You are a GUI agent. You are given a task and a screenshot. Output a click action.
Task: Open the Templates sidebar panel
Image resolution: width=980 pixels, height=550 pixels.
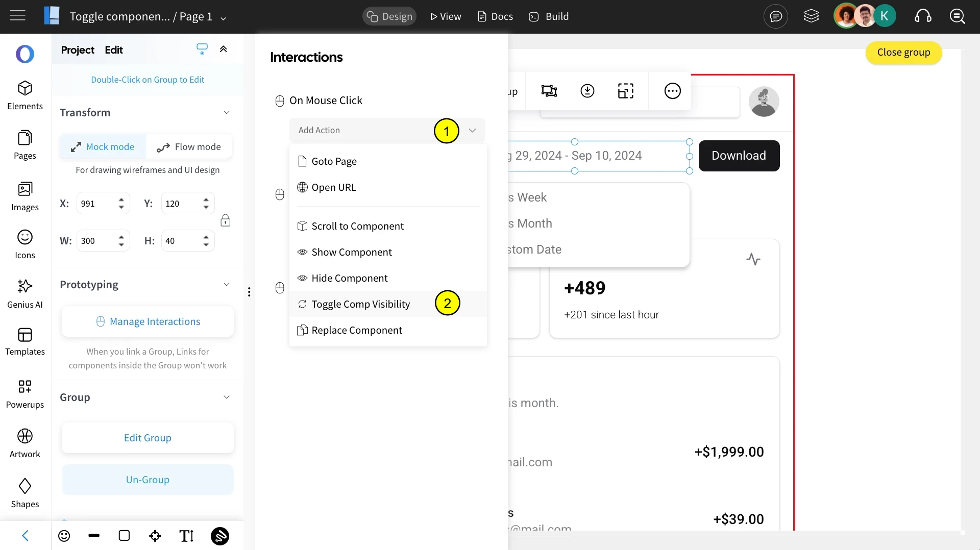click(24, 341)
